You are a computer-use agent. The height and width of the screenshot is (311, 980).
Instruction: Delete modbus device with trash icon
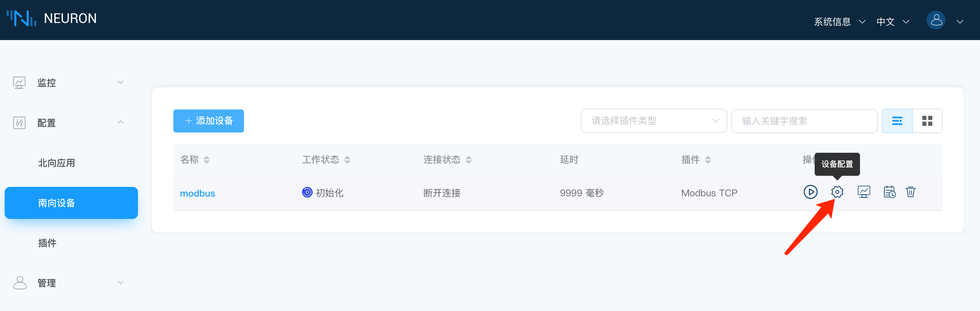click(910, 192)
